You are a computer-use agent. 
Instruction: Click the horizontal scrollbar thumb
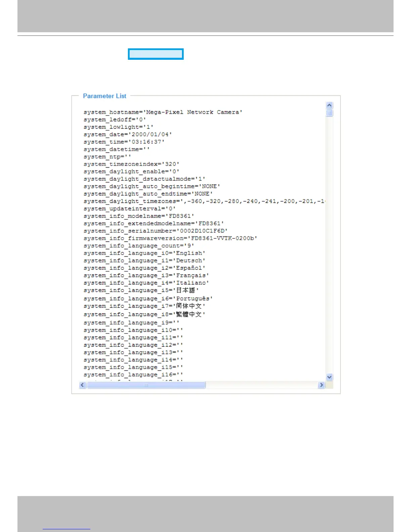click(x=146, y=385)
